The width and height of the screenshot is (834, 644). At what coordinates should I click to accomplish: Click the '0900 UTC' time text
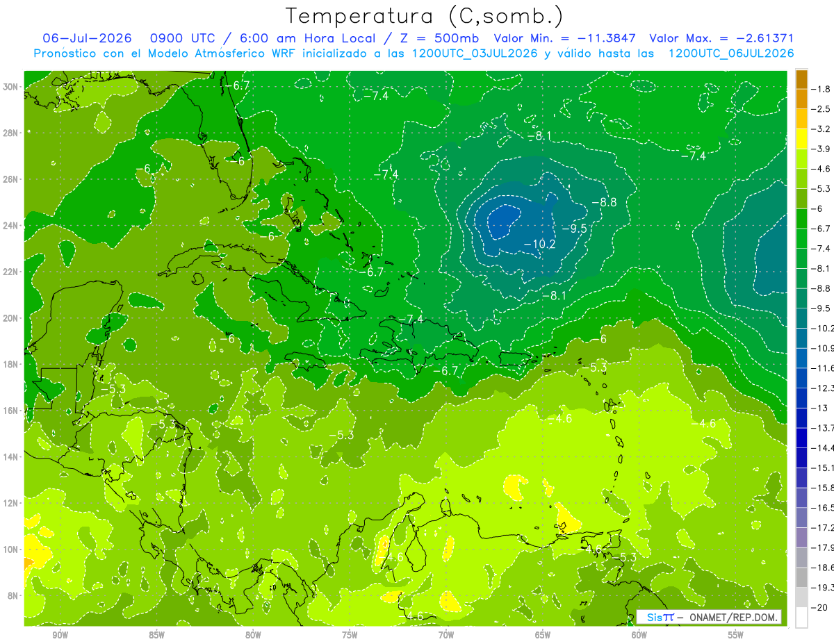[x=183, y=38]
